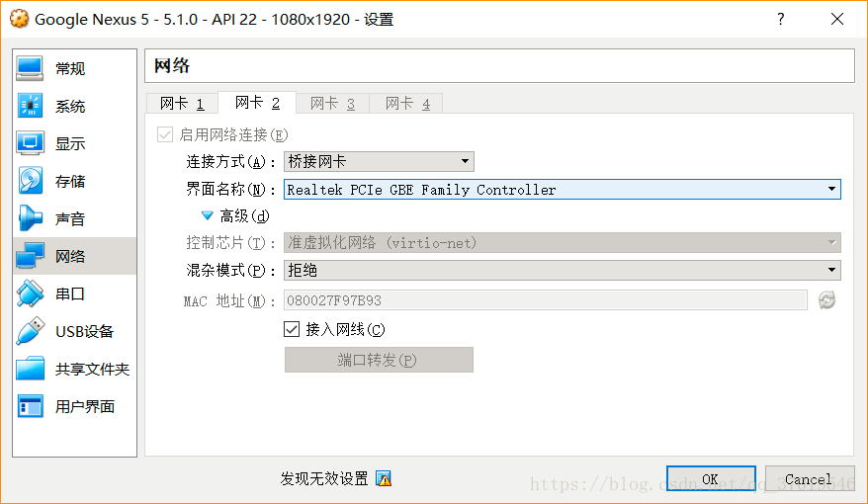Uncheck the 接入网线 checkbox
Screen dimensions: 868x504
292,329
